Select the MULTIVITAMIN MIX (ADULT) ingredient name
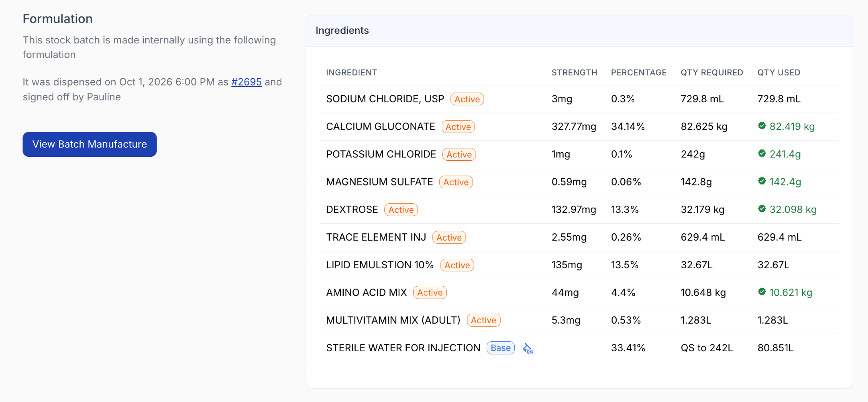The width and height of the screenshot is (868, 402). click(393, 320)
